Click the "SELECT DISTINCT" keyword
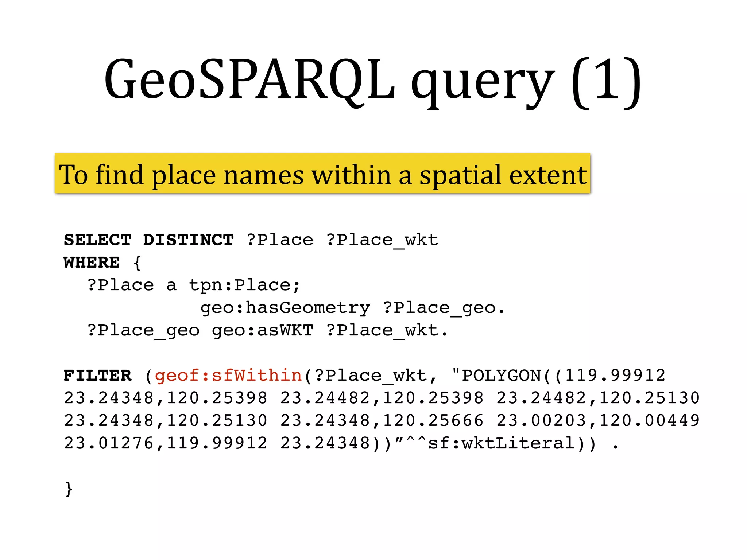Image resolution: width=747 pixels, height=560 pixels. point(149,240)
